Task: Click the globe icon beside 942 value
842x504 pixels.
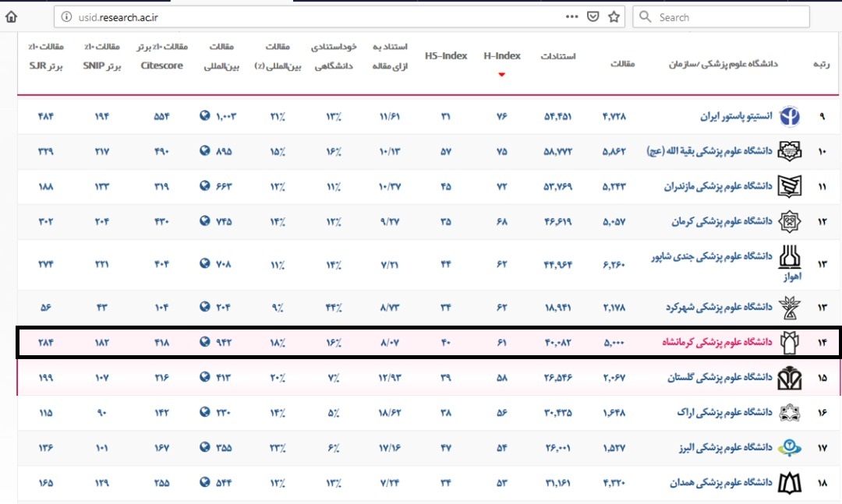Action: [x=205, y=343]
